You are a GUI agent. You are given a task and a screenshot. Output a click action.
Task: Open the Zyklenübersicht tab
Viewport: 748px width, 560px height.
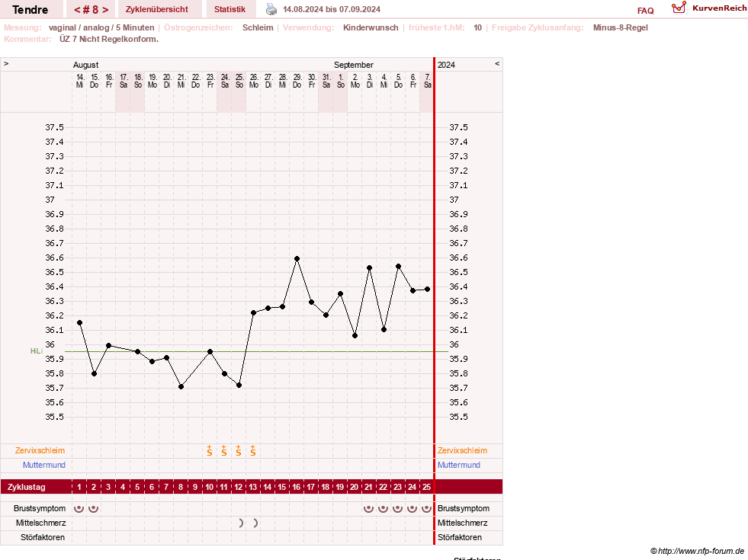pos(157,10)
